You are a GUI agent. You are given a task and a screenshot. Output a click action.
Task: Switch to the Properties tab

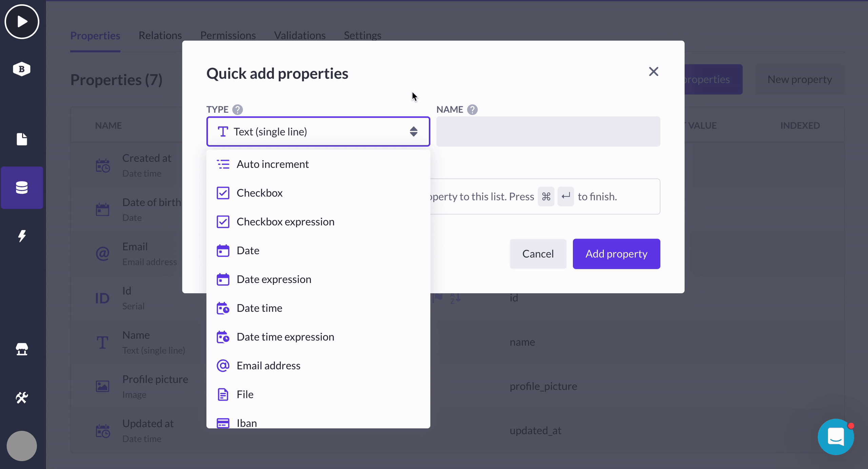pos(95,36)
